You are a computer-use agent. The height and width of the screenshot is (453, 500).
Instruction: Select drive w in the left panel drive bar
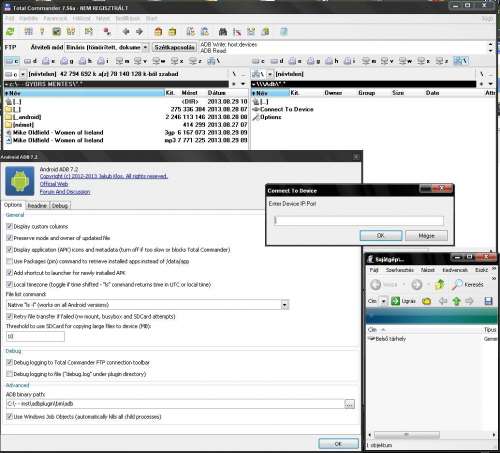point(159,61)
